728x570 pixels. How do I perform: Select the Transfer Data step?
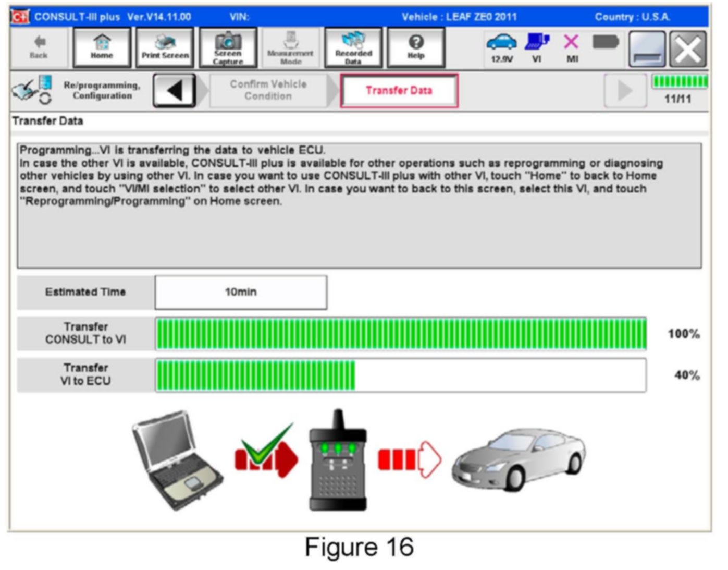(399, 91)
